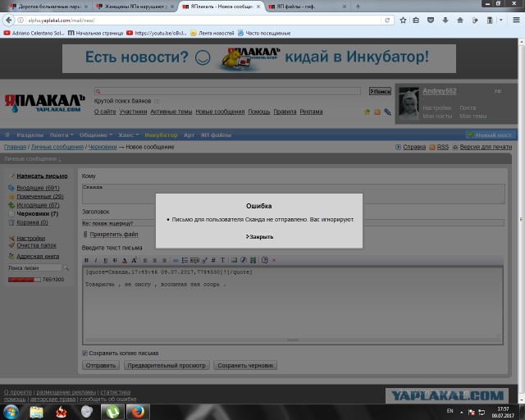
Task: Toggle bold formatting in message editor
Action: 86,260
